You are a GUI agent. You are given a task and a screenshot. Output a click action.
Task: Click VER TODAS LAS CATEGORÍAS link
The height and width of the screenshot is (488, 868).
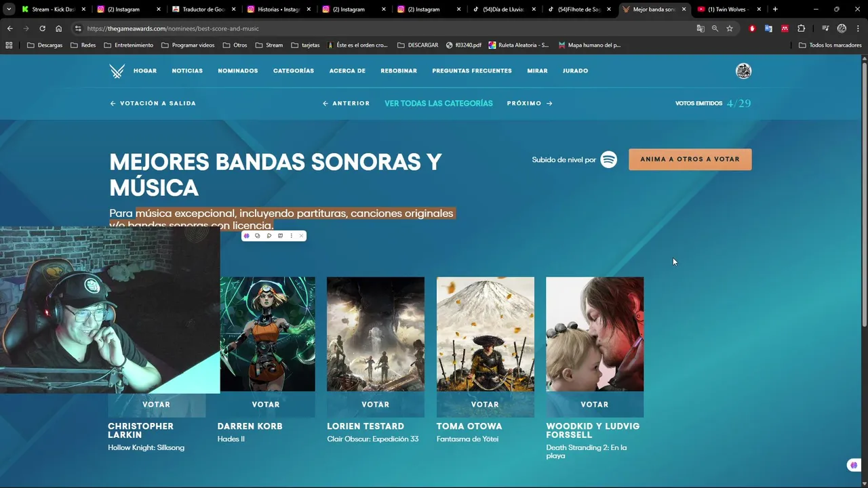click(439, 104)
